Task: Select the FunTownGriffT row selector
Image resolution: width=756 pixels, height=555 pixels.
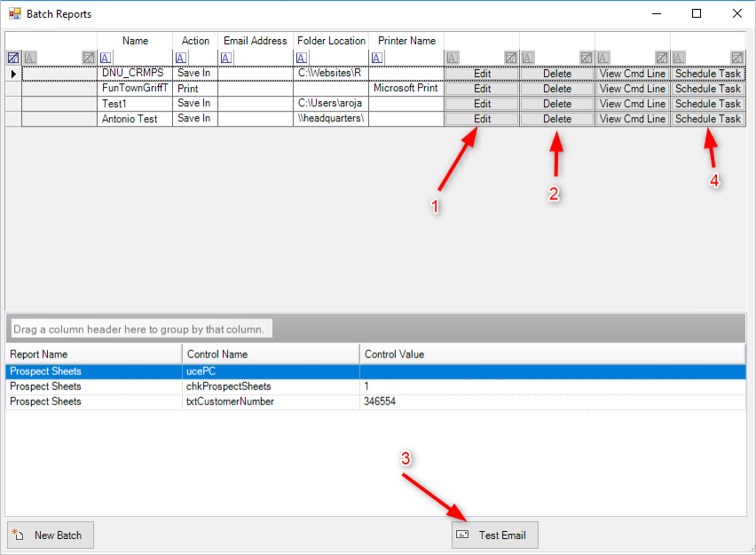Action: (15, 88)
